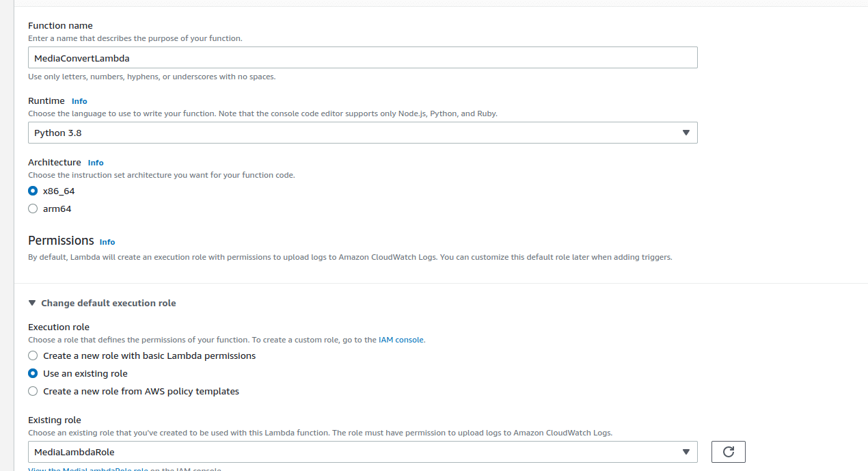Click the Runtime dropdown arrow
The width and height of the screenshot is (868, 471).
coord(686,132)
